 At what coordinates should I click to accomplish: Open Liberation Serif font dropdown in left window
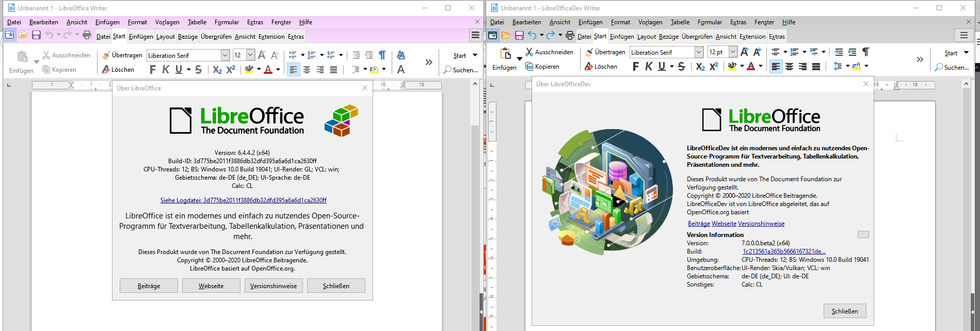(x=225, y=55)
